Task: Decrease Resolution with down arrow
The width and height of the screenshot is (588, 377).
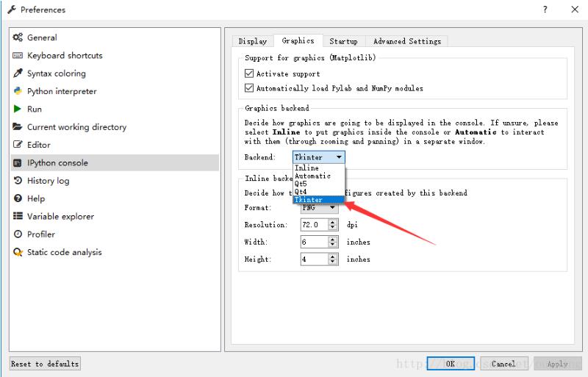Action: coord(333,228)
